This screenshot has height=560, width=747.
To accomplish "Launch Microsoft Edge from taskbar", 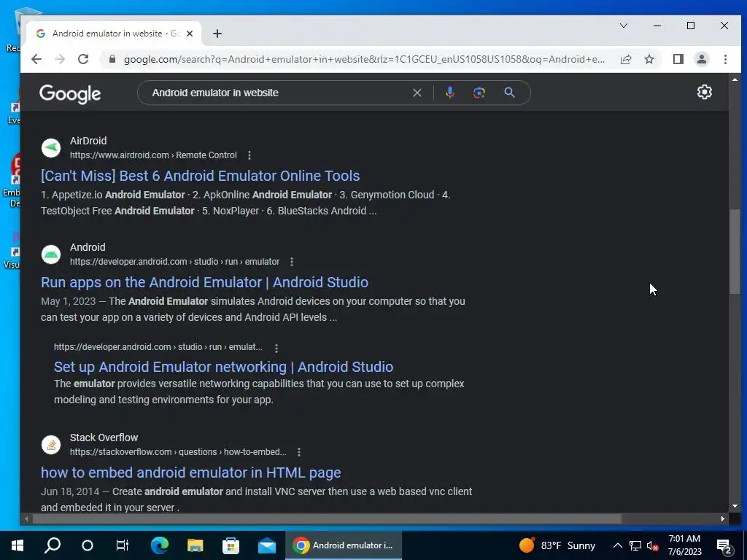I will [160, 545].
